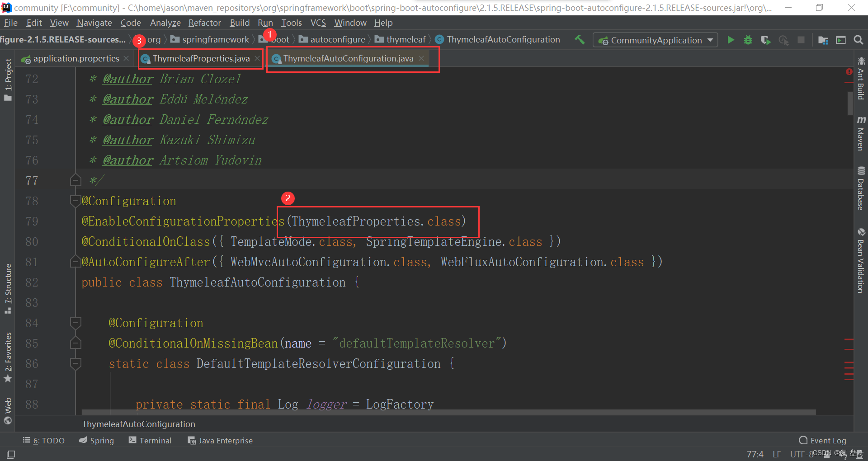This screenshot has height=461, width=868.
Task: Open the VCS menu
Action: [318, 23]
